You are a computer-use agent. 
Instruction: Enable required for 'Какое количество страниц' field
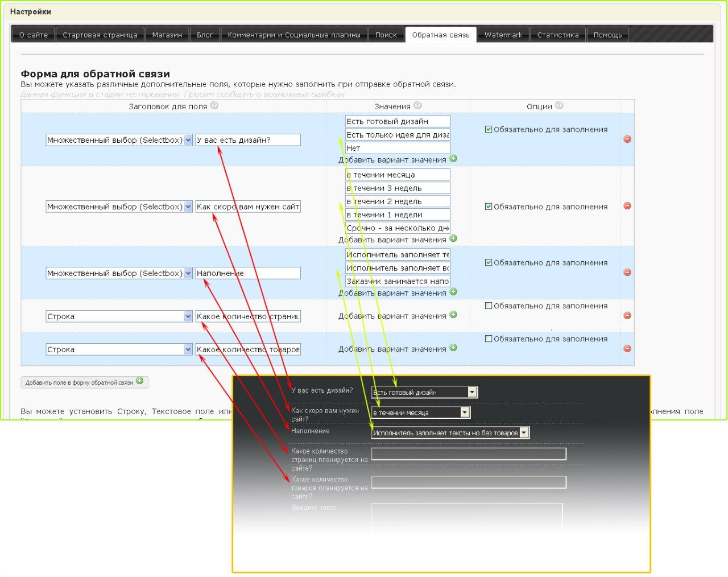(x=488, y=306)
